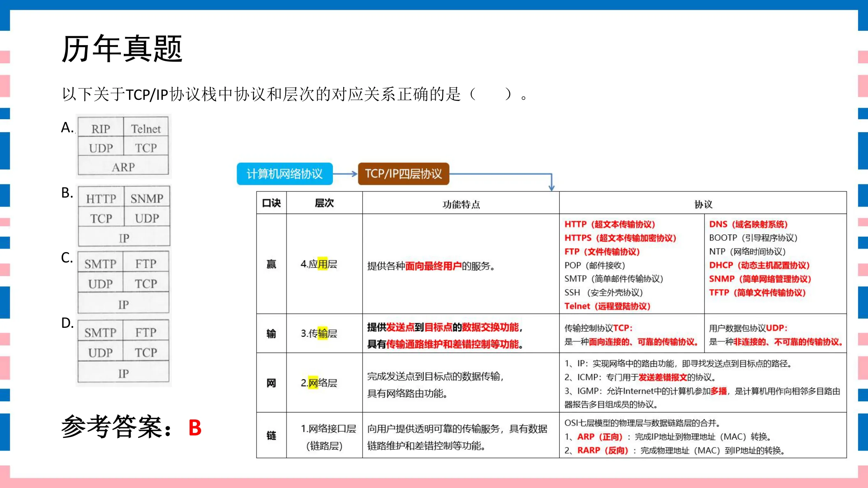Click the red answer letter B
The width and height of the screenshot is (868, 488).
(195, 428)
